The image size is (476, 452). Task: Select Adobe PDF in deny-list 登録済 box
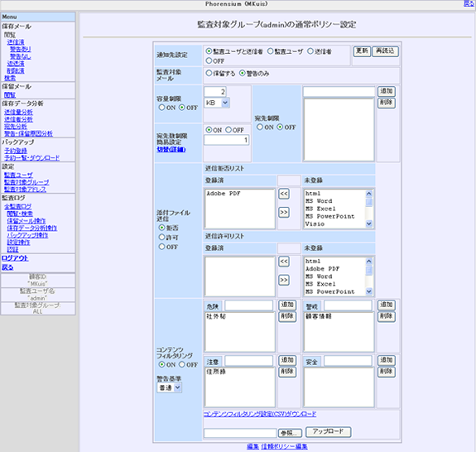tap(224, 194)
